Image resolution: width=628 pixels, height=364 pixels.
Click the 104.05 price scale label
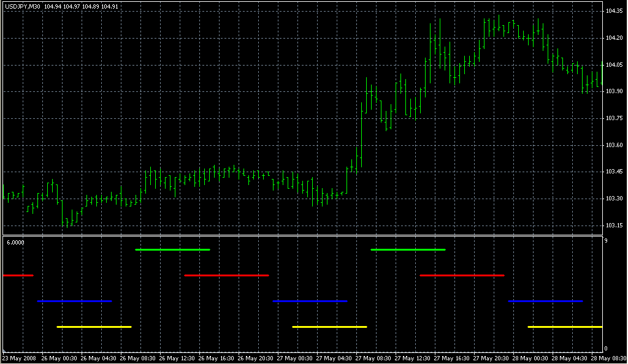point(614,65)
